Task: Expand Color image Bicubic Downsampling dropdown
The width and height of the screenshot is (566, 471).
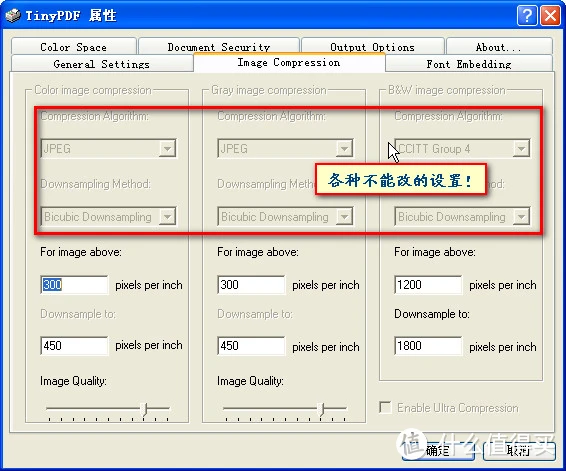Action: [108, 217]
